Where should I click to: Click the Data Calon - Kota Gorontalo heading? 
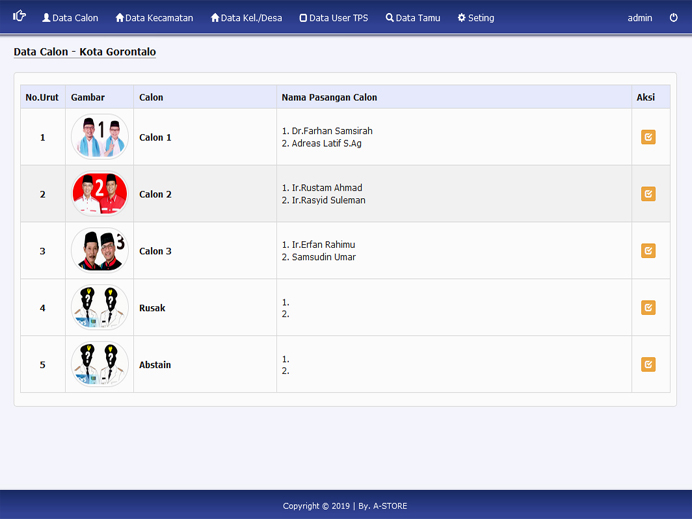click(84, 52)
